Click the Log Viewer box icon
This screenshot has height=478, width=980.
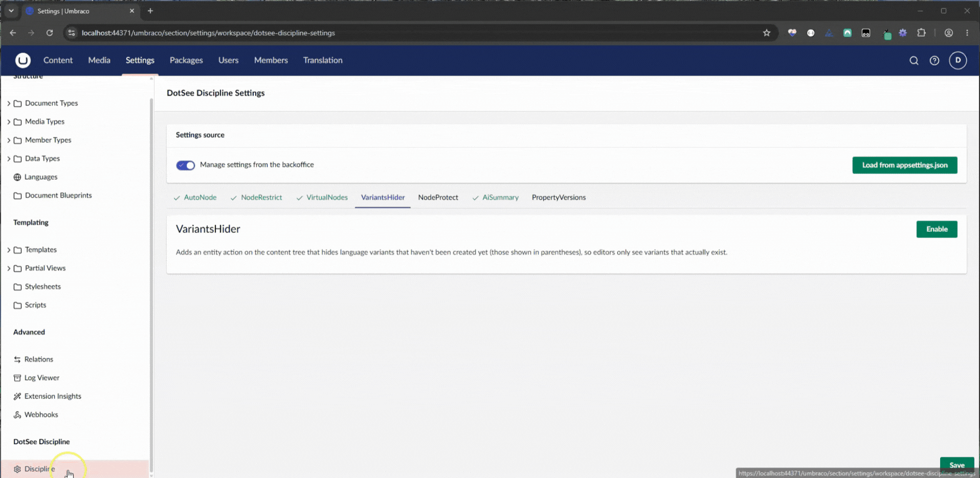pos(17,378)
